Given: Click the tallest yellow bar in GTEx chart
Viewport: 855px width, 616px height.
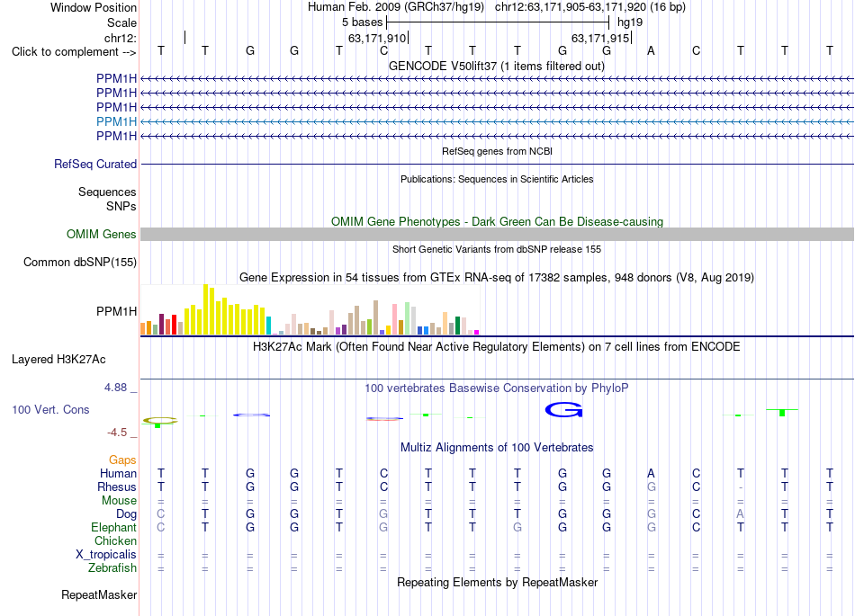Looking at the screenshot, I should pos(205,309).
